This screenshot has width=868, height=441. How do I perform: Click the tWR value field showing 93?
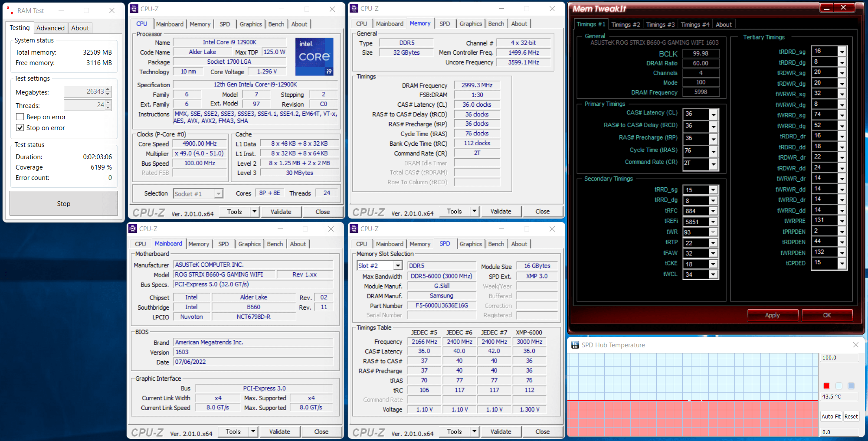(x=696, y=232)
